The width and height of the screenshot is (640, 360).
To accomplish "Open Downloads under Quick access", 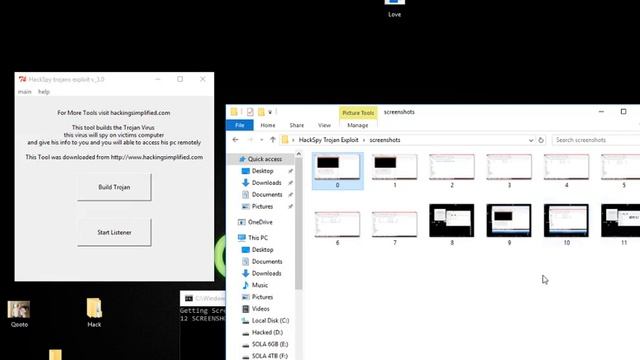I will tap(266, 183).
